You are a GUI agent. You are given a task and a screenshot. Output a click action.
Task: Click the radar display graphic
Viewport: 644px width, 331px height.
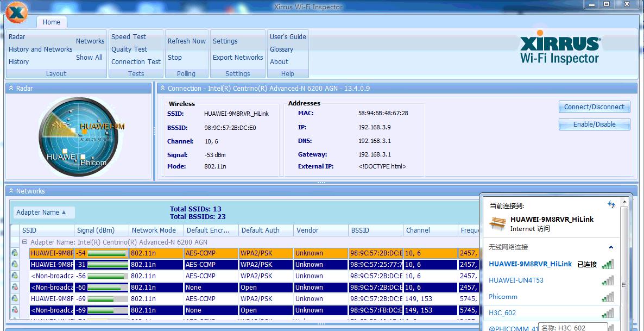click(x=78, y=137)
